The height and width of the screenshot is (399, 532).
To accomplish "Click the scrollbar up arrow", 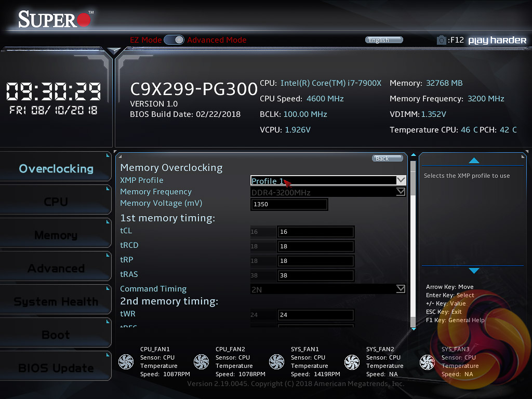I will pos(413,155).
